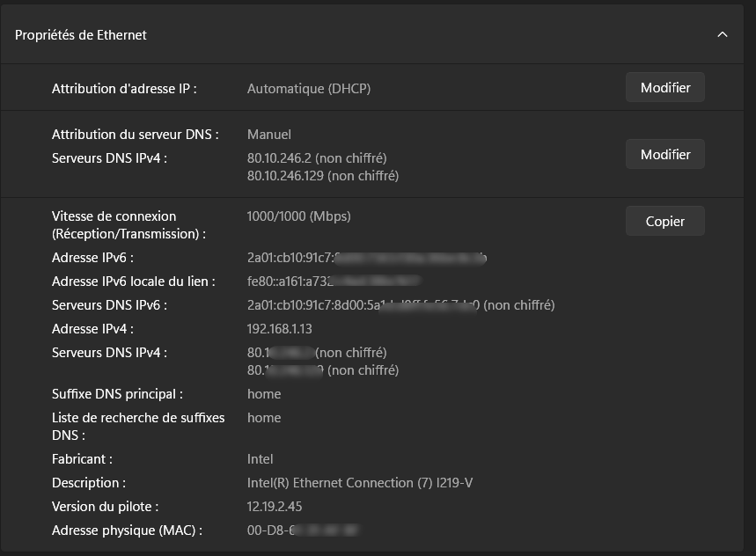This screenshot has height=556, width=756.
Task: Click the Adresse IPv6 locale du lien label
Action: [134, 282]
